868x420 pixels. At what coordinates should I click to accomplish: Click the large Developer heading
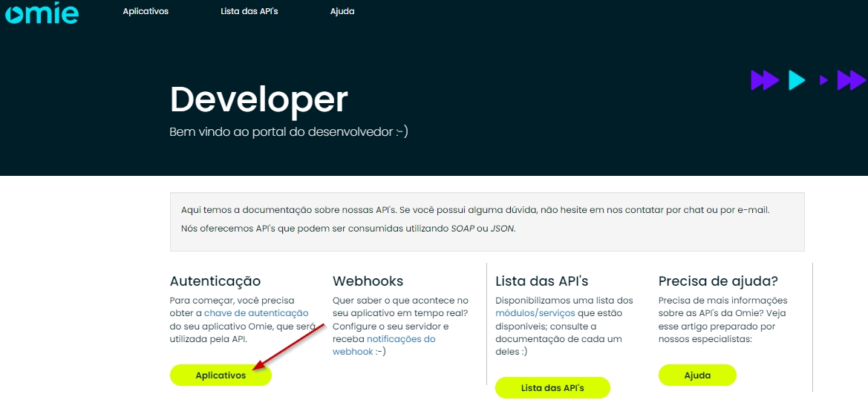[258, 99]
